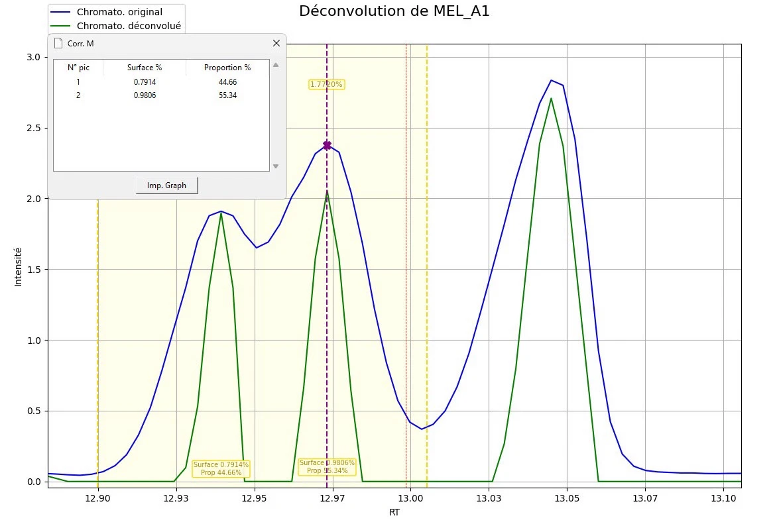Click the Corr. M dialog title bar

point(166,43)
